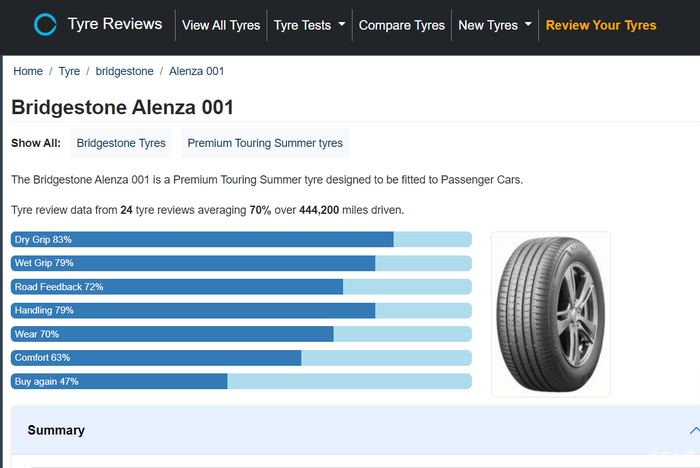Open the bridgestone breadcrumb link
The height and width of the screenshot is (468, 700).
pos(123,72)
